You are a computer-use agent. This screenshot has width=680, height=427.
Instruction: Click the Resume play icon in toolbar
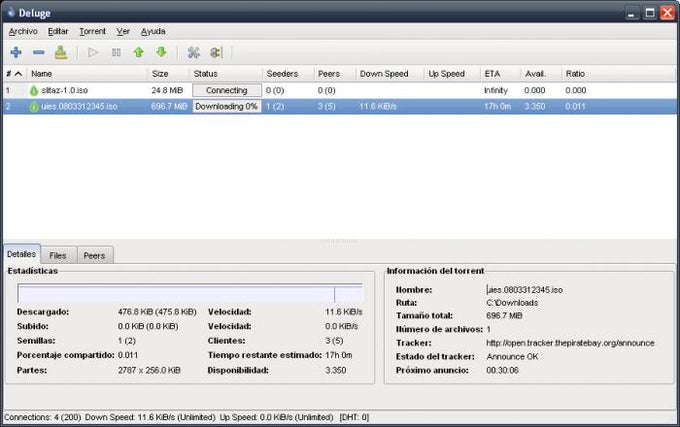pyautogui.click(x=92, y=52)
